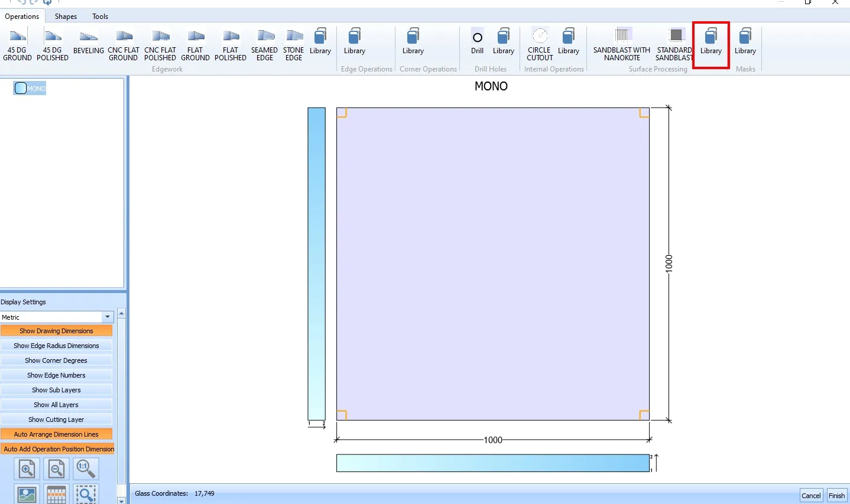Apply STANDARD SANDBLAST surface processing
The height and width of the screenshot is (504, 850).
pyautogui.click(x=674, y=44)
